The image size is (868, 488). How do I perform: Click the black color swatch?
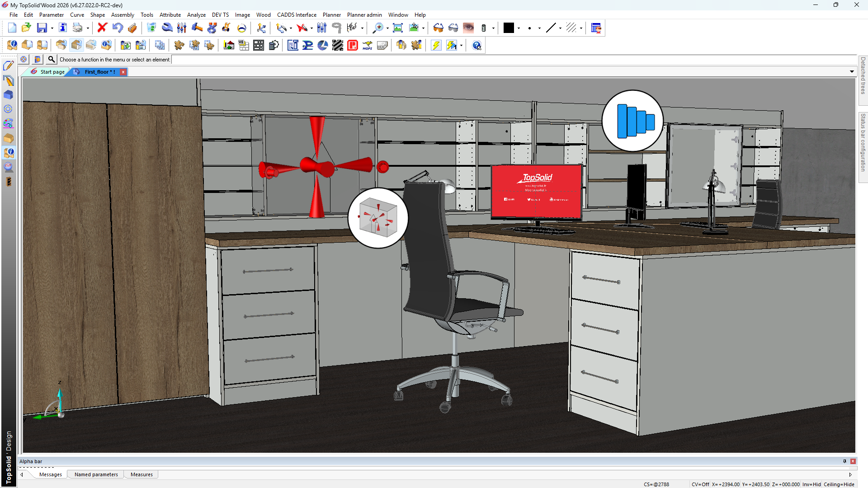(509, 28)
